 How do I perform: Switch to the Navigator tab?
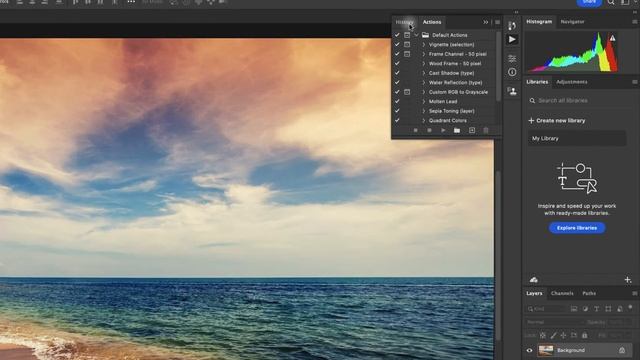point(572,22)
